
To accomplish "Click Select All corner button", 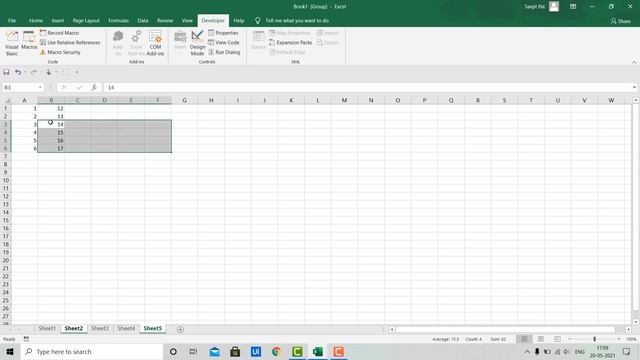I will (x=6, y=100).
